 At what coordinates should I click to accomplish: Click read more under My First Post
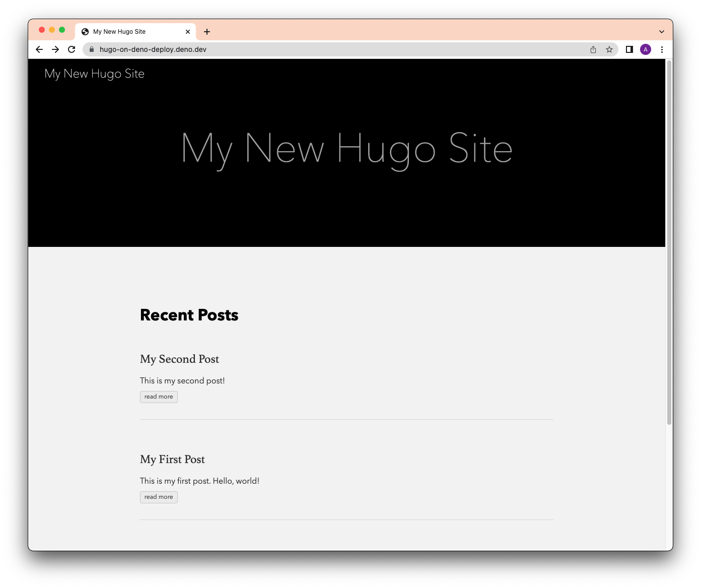pyautogui.click(x=158, y=497)
